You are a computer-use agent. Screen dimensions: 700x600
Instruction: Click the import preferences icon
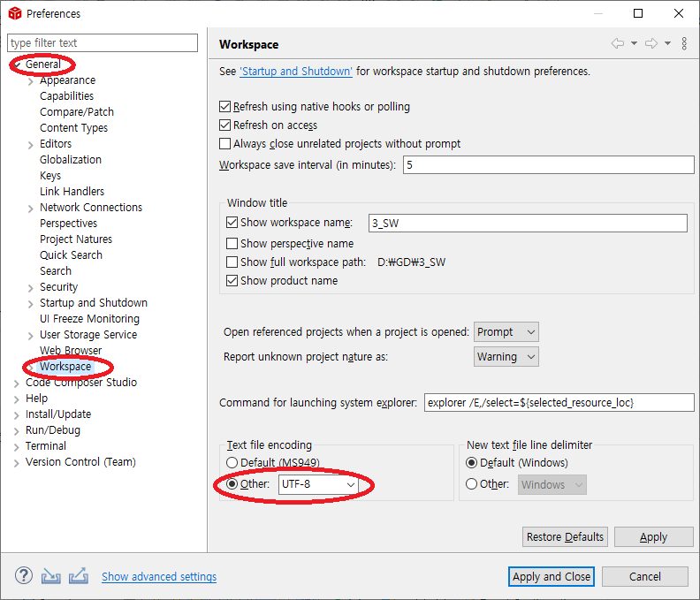pyautogui.click(x=51, y=576)
